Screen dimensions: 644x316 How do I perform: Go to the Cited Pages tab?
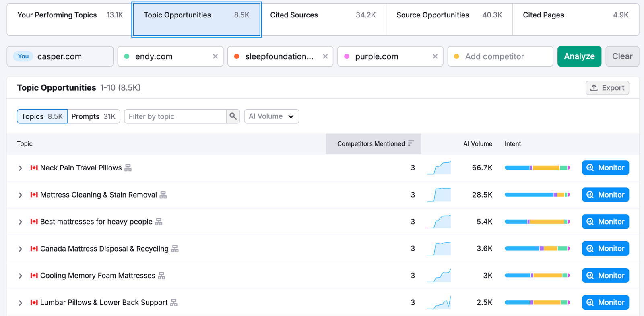[576, 19]
